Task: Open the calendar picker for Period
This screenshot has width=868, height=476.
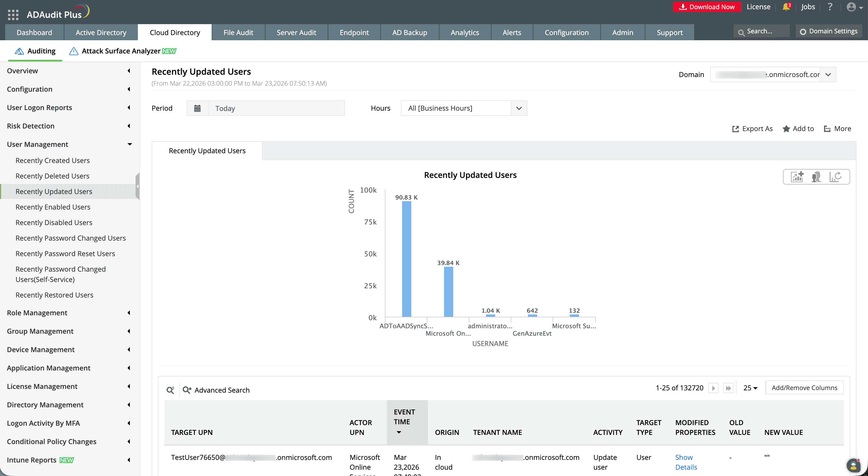Action: tap(197, 108)
